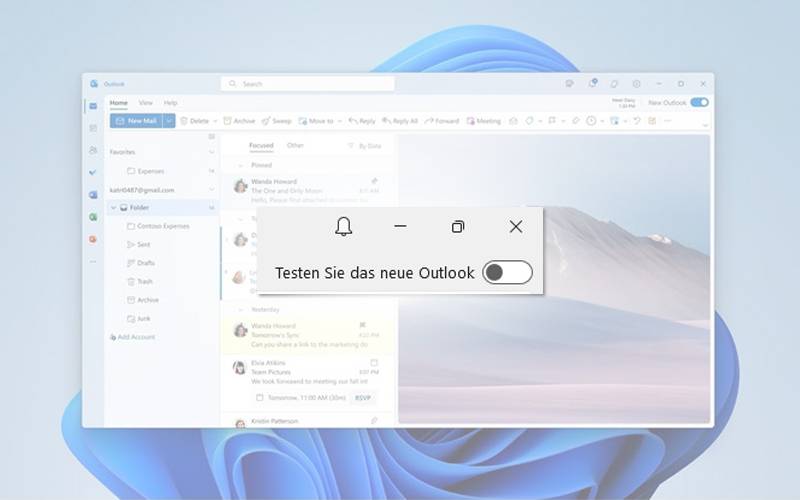Open the By Date sort filter
The height and width of the screenshot is (500, 800).
pos(365,146)
